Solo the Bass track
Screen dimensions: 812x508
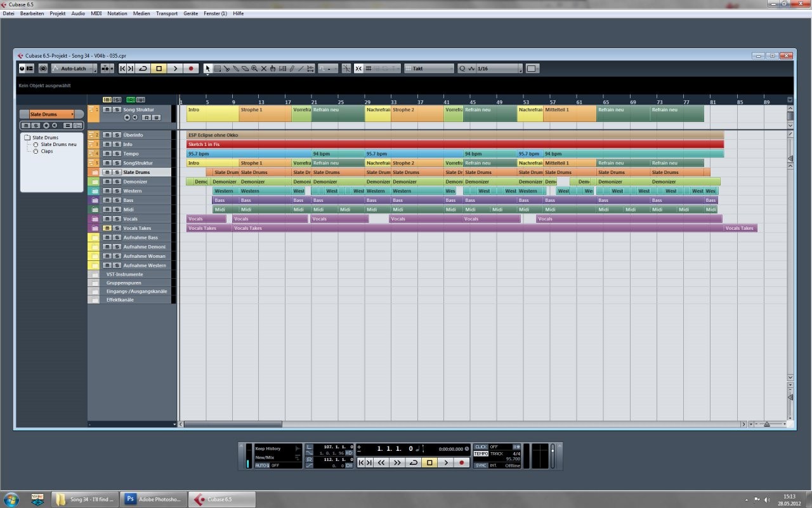[117, 200]
